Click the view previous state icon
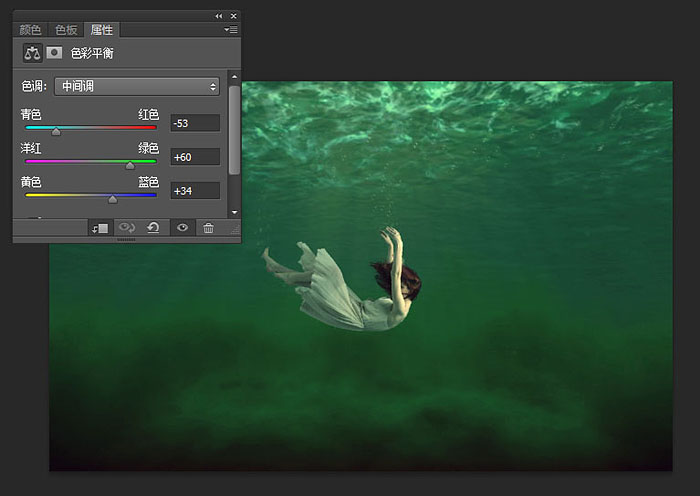This screenshot has height=496, width=700. point(127,228)
